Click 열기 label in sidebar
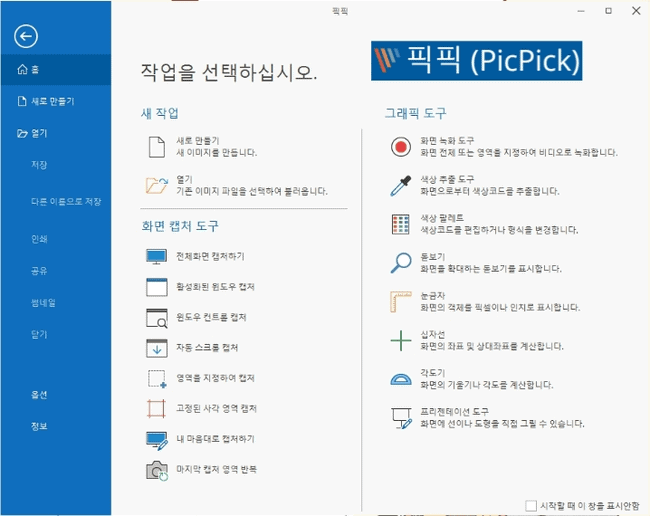This screenshot has width=650, height=516. coord(39,133)
